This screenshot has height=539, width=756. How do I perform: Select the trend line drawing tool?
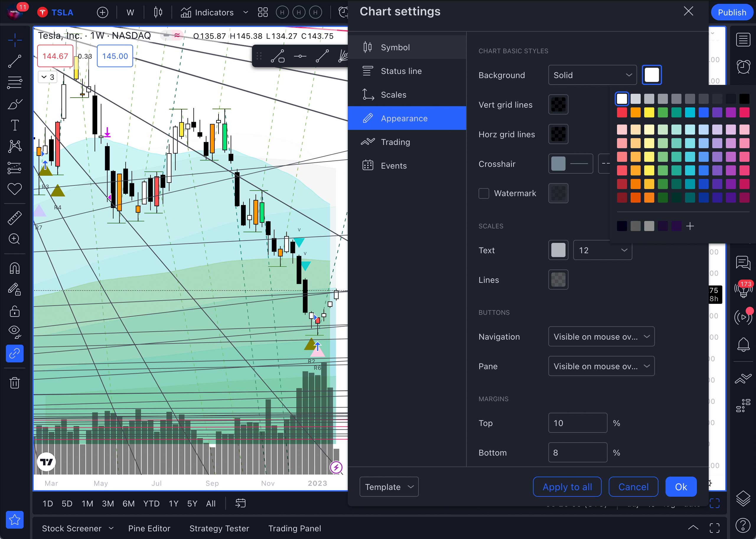pyautogui.click(x=14, y=62)
